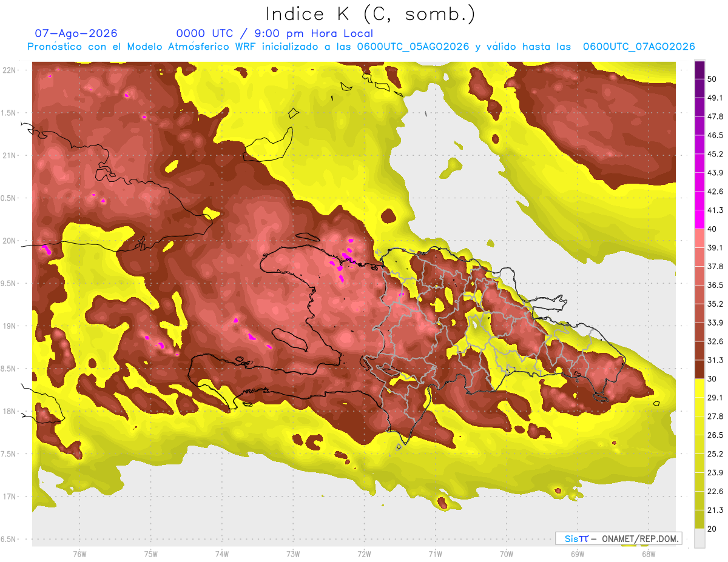Screen dimensions: 728x562
Task: Click the bright yellow swatch between 29.1 and 30
Action: tap(699, 388)
